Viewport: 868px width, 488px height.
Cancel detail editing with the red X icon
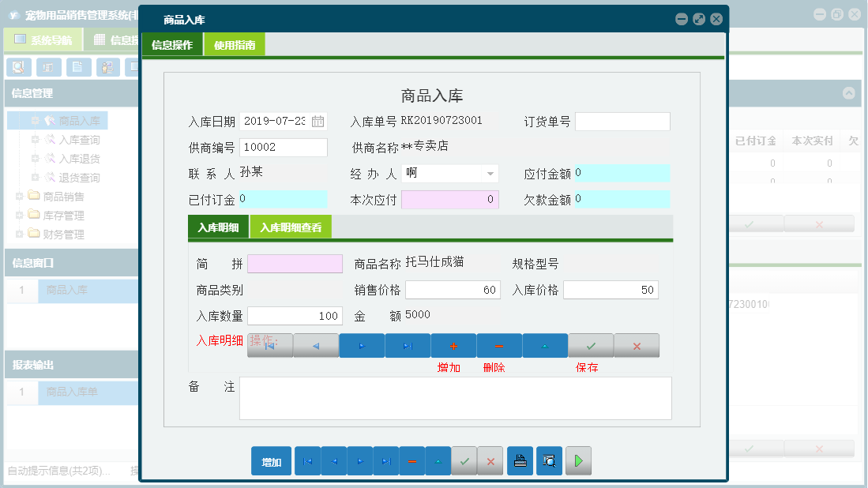(636, 345)
